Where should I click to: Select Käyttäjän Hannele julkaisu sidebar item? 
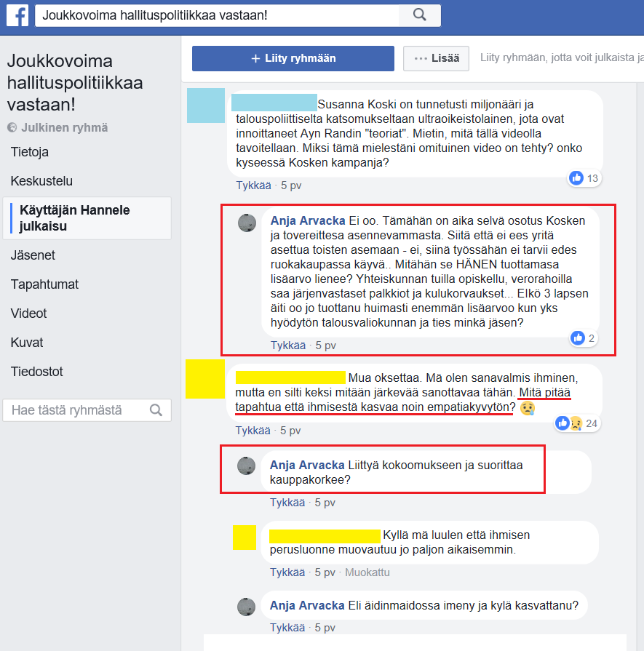pos(87,218)
